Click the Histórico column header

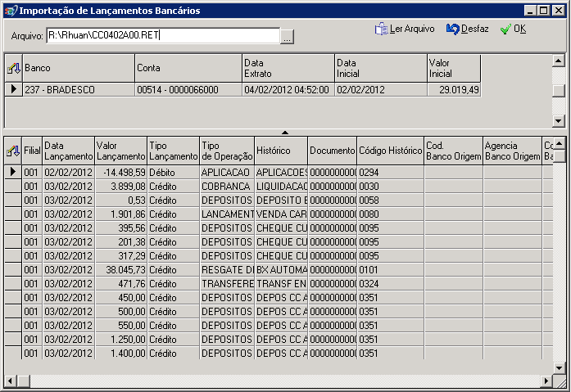[x=281, y=151]
